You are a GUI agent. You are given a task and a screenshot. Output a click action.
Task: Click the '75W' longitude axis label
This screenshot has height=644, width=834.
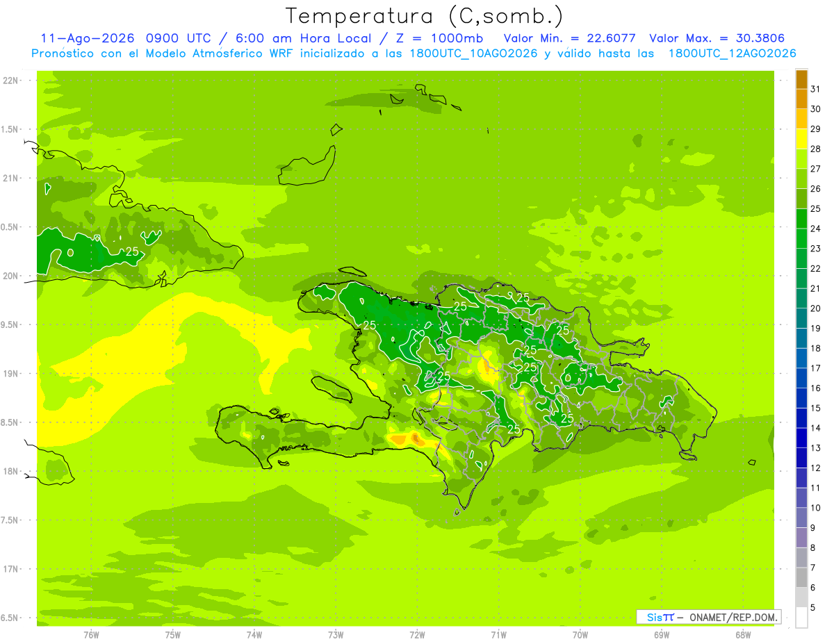[173, 634]
